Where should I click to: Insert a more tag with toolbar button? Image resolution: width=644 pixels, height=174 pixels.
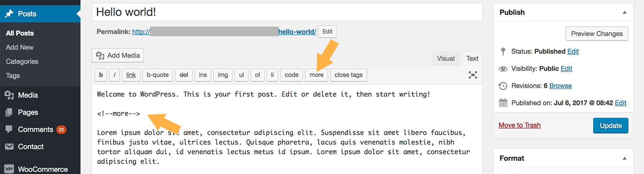316,75
